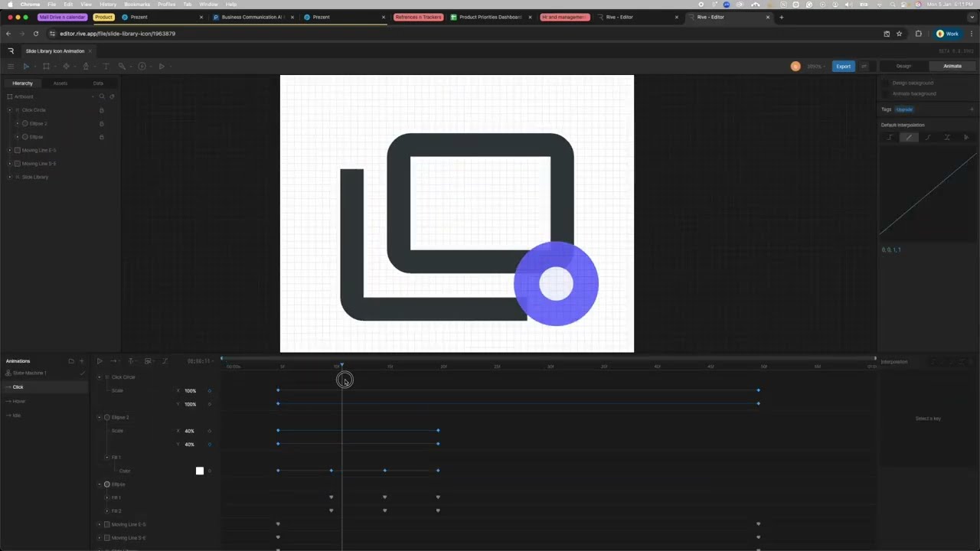Select the arrow Select tool
This screenshot has width=980, height=551.
pos(26,67)
